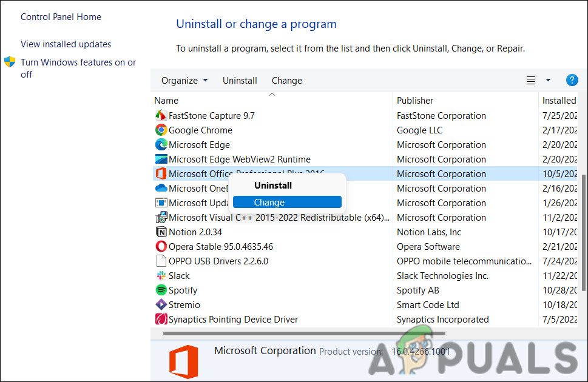Click the Microsoft Office product icon
This screenshot has height=382, width=588.
pos(161,173)
